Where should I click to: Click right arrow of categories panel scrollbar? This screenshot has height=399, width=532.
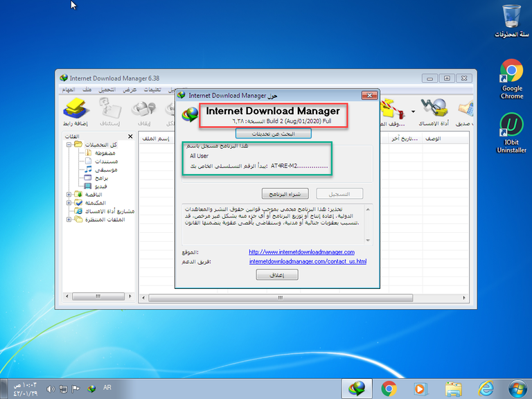tap(130, 296)
